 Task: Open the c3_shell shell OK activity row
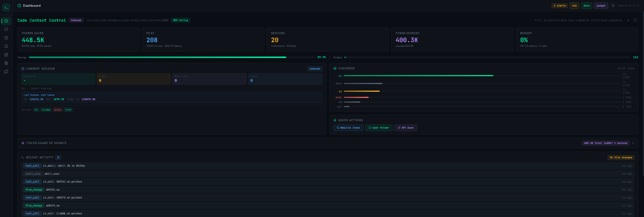pyautogui.click(x=328, y=166)
